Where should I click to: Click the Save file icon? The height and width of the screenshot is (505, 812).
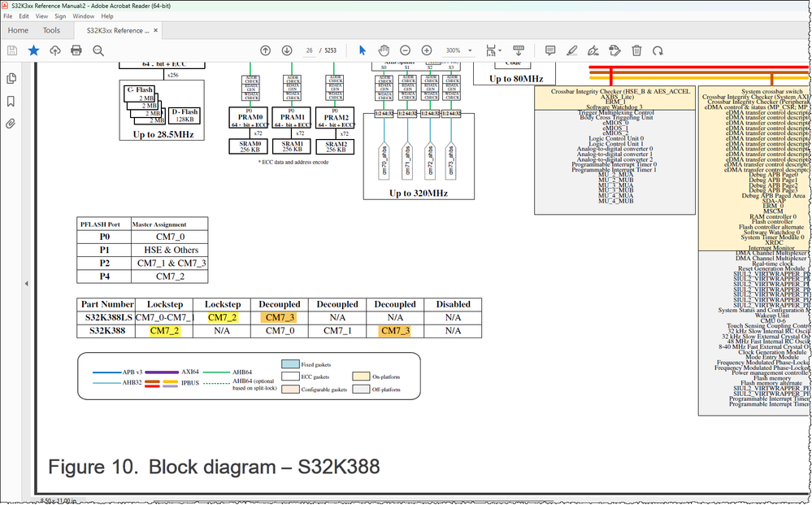pyautogui.click(x=12, y=50)
